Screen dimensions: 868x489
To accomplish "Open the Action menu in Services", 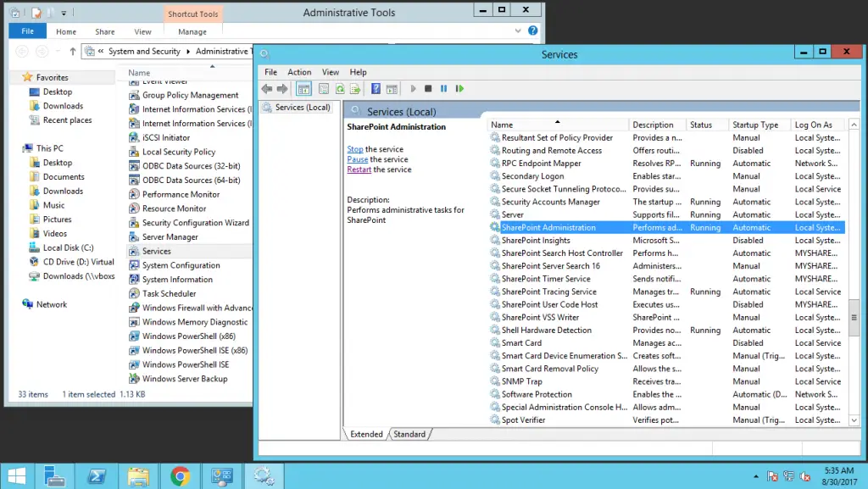I will (299, 72).
